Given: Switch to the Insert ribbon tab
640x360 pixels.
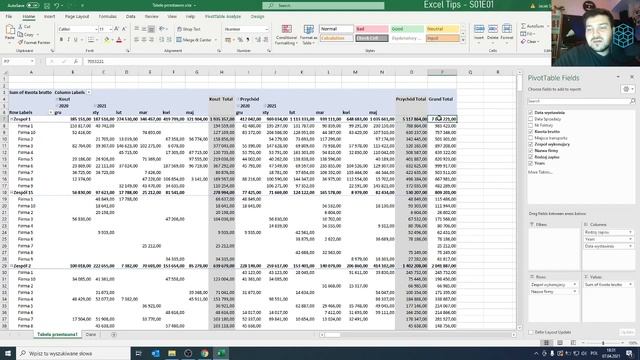Looking at the screenshot, I should click(x=49, y=16).
